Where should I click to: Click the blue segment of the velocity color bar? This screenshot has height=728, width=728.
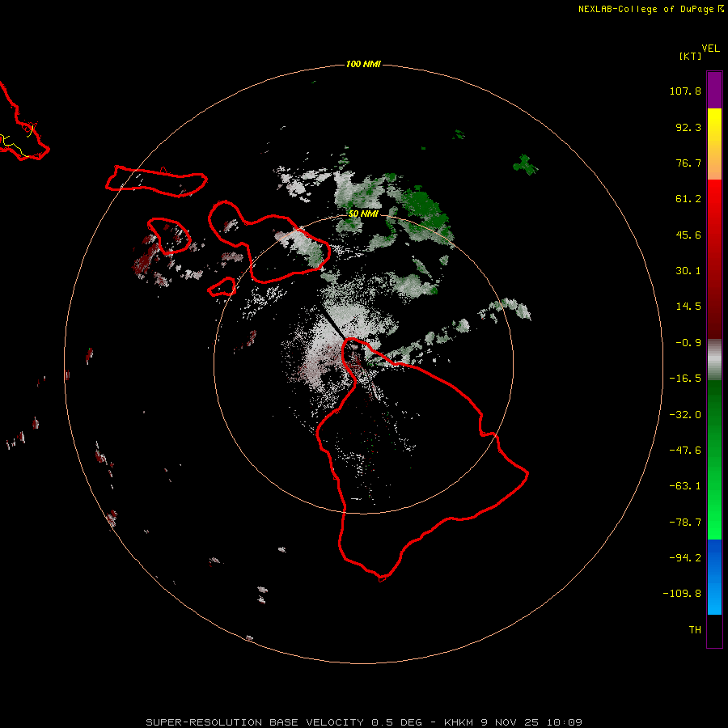tap(714, 577)
